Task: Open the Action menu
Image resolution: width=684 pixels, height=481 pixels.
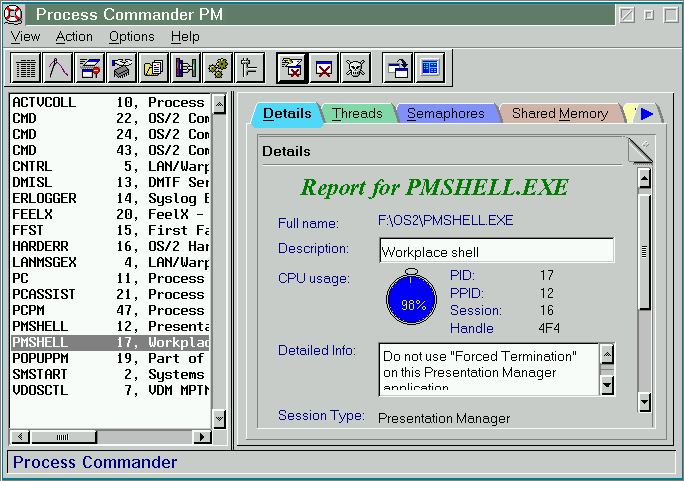Action: coord(74,37)
